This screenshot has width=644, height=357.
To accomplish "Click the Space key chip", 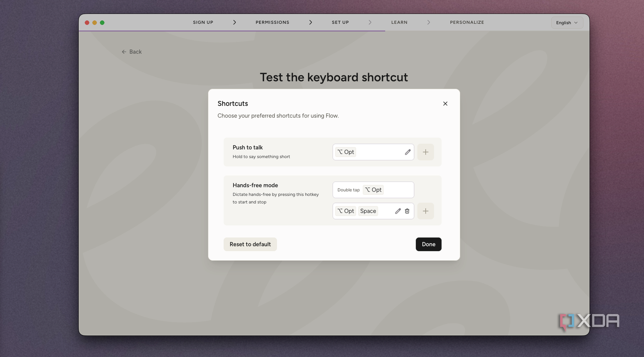I will click(x=368, y=211).
